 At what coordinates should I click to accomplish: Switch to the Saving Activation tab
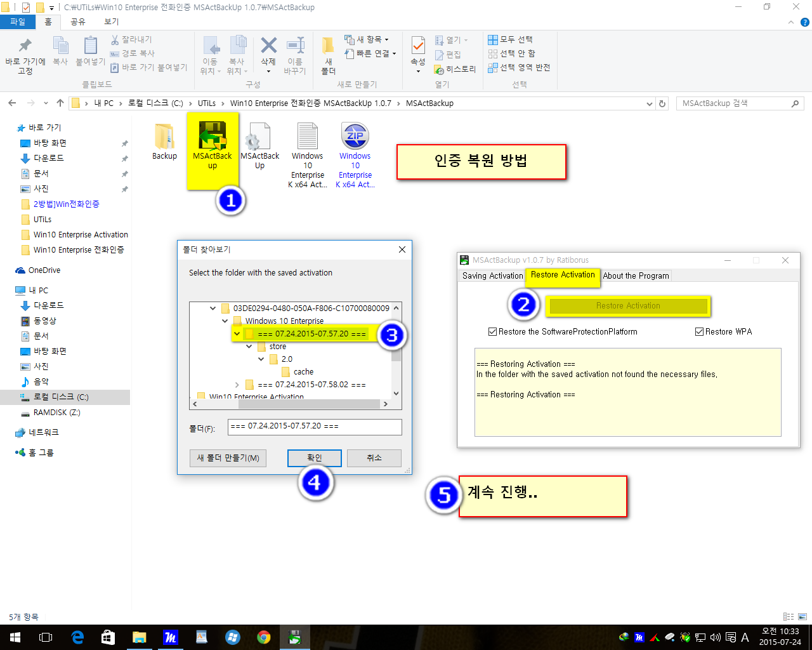(492, 275)
